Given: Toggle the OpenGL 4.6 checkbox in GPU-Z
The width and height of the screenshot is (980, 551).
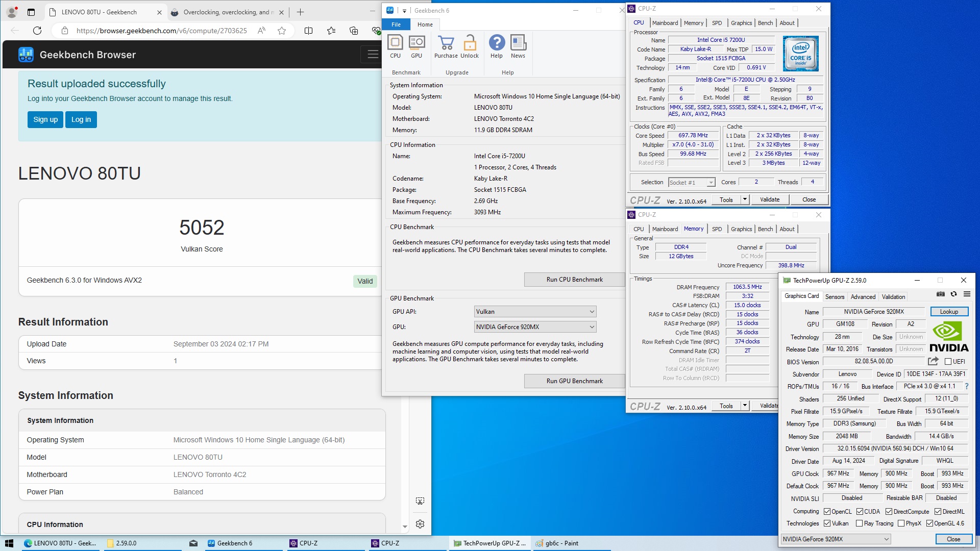Looking at the screenshot, I should [x=929, y=523].
